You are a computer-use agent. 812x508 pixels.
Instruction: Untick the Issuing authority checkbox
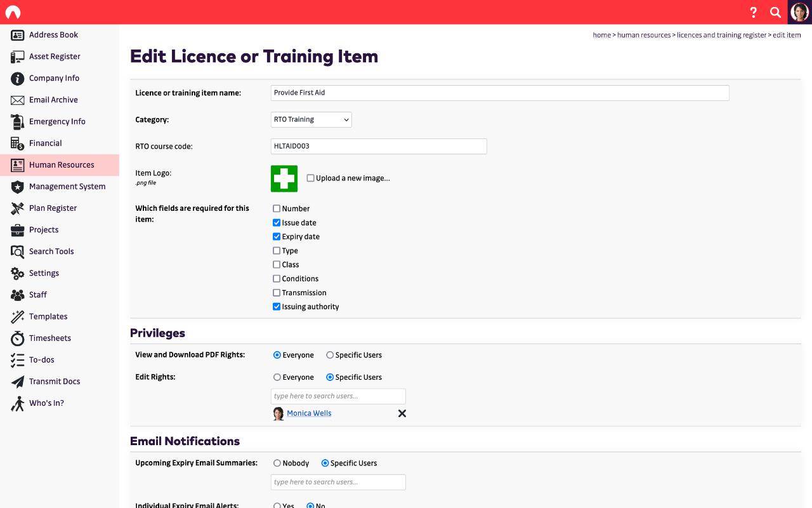click(277, 306)
